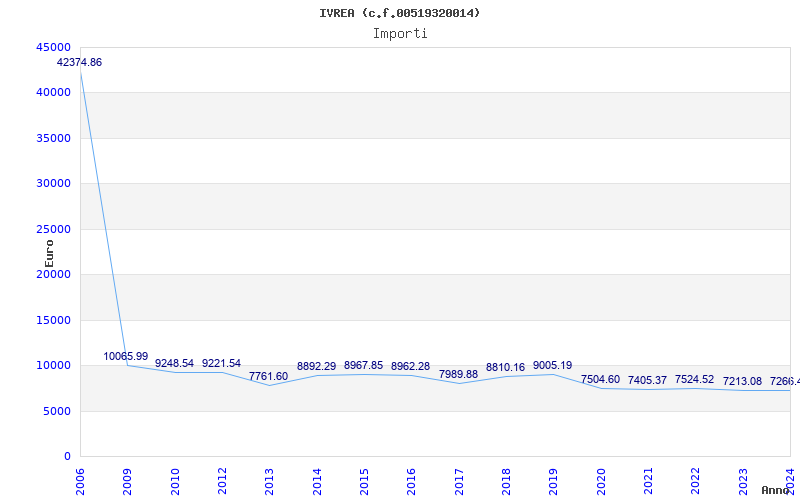Click the data label 9248.54
Screen dimensions: 800x500
[174, 363]
